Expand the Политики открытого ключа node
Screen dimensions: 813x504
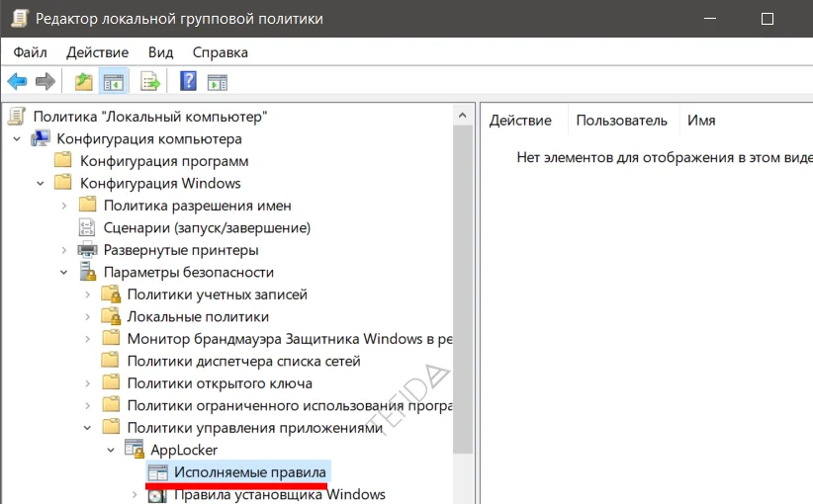pyautogui.click(x=88, y=383)
